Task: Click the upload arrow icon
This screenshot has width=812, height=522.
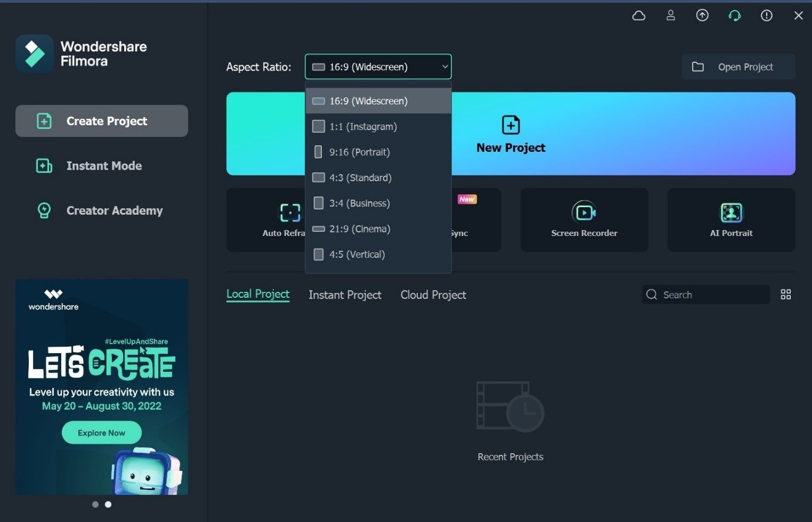Action: coord(702,16)
